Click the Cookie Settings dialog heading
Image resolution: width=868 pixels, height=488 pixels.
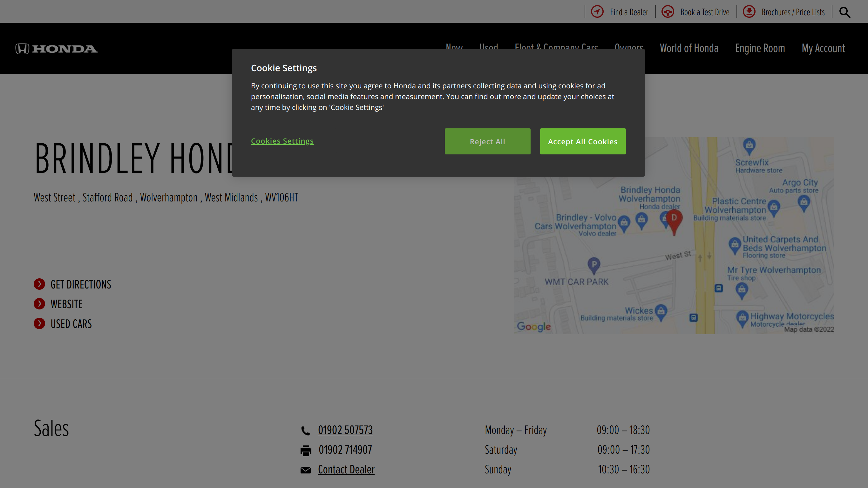(284, 68)
